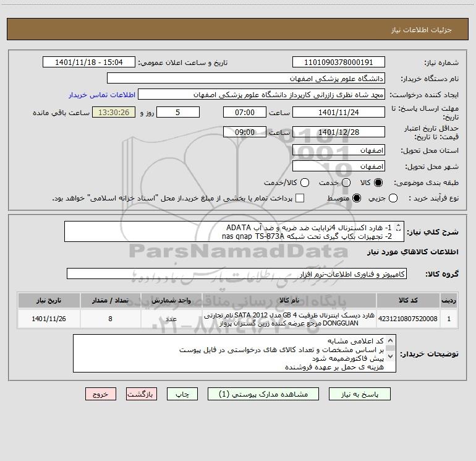Select the کالا/خدمت radio button
This screenshot has width=476, height=461.
(305, 183)
